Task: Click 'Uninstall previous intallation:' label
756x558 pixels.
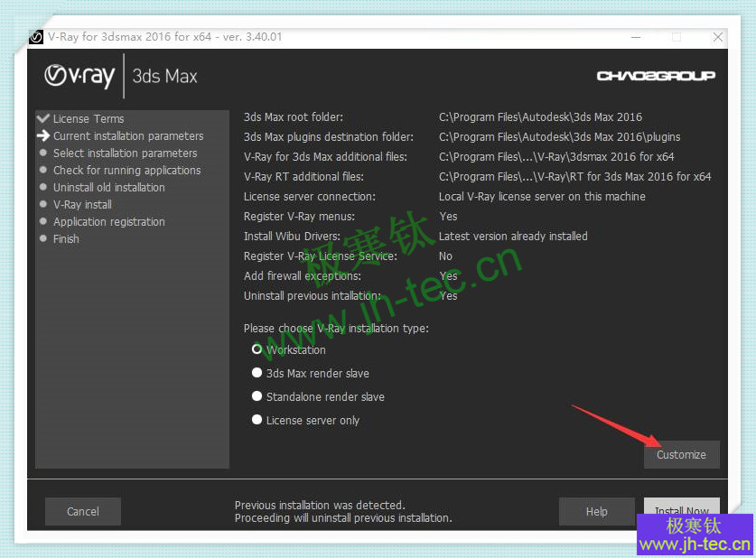Action: click(313, 295)
